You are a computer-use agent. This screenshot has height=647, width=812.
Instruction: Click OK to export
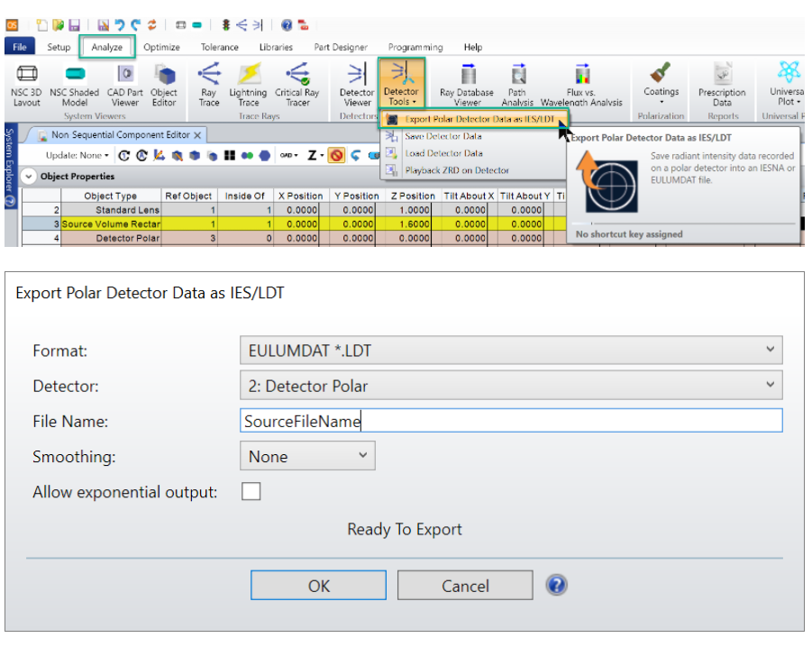[318, 586]
